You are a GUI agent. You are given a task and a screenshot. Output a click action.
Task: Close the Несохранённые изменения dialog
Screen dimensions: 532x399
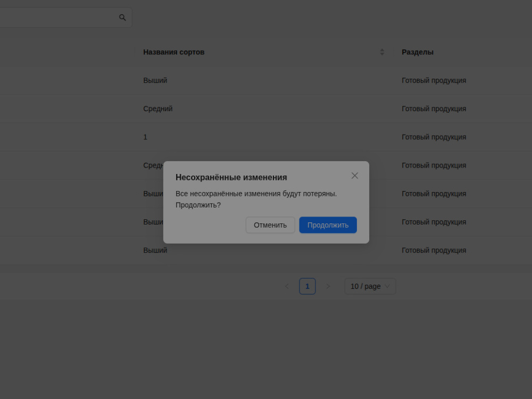pos(354,176)
